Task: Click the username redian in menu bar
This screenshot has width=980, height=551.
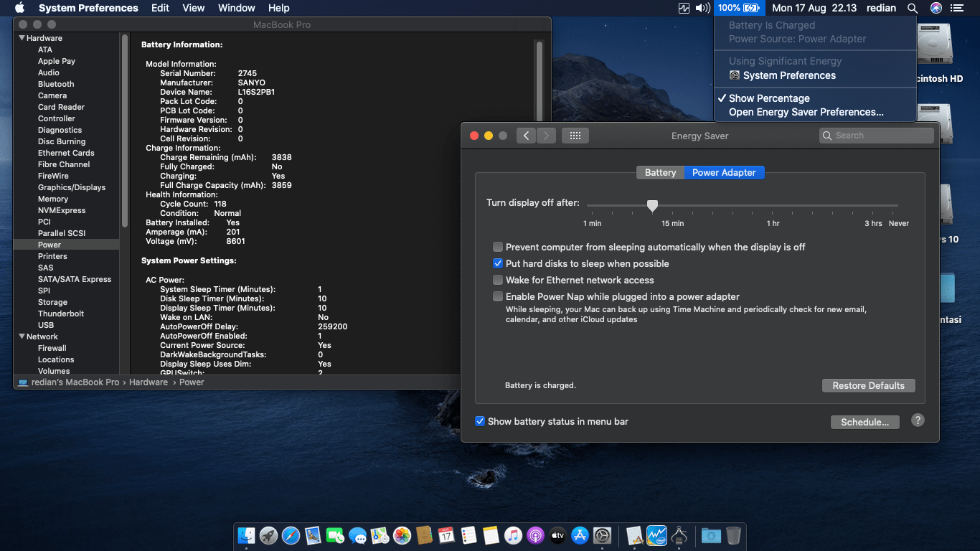Action: pyautogui.click(x=881, y=8)
